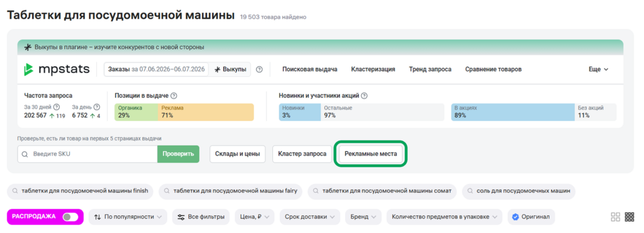Select suggestion соль для посудомоечных машин

coord(519,191)
